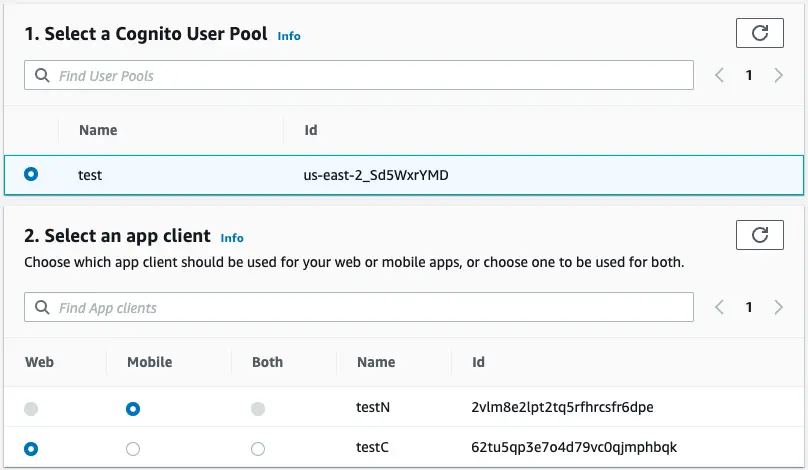Click the Find User Pools search field
This screenshot has height=470, width=808.
click(x=370, y=76)
